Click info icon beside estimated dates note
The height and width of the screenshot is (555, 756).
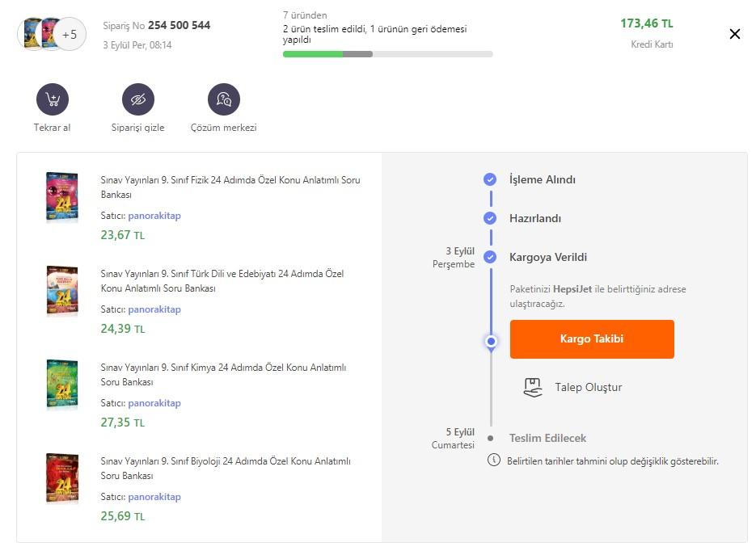[493, 460]
